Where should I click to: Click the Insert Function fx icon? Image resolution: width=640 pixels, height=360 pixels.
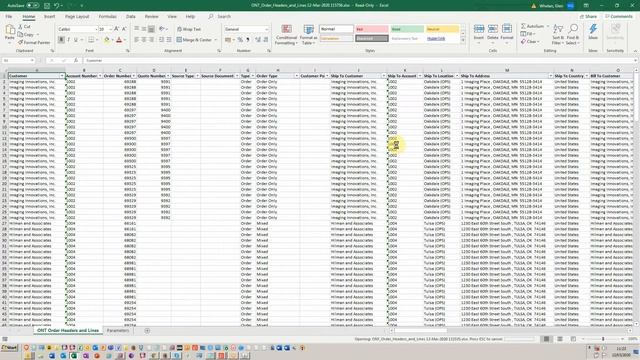[x=76, y=60]
